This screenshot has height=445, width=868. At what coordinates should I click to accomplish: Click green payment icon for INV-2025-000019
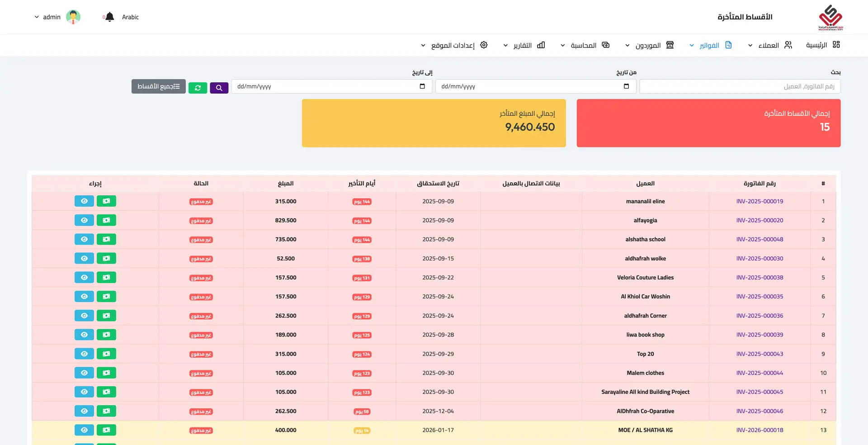pos(106,201)
